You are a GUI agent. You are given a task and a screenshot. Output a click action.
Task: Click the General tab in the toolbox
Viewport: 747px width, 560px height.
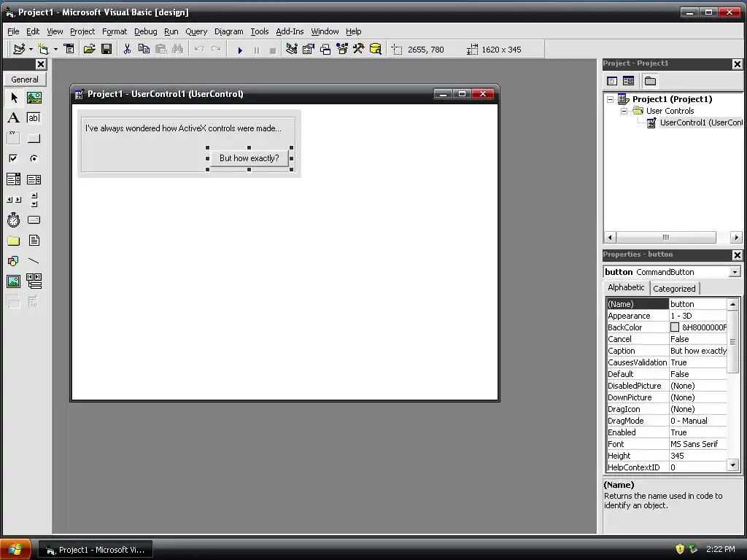point(25,79)
